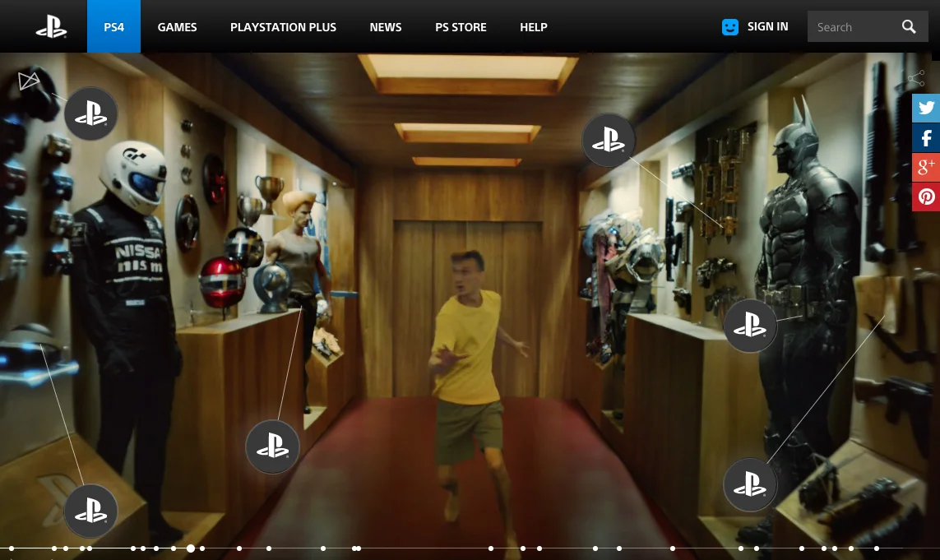Share on Google Plus
This screenshot has width=940, height=560.
926,167
